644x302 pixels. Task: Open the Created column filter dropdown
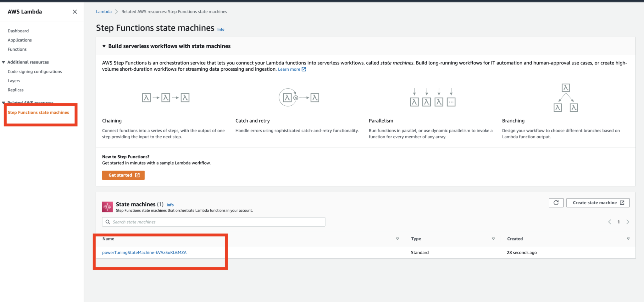pyautogui.click(x=628, y=239)
